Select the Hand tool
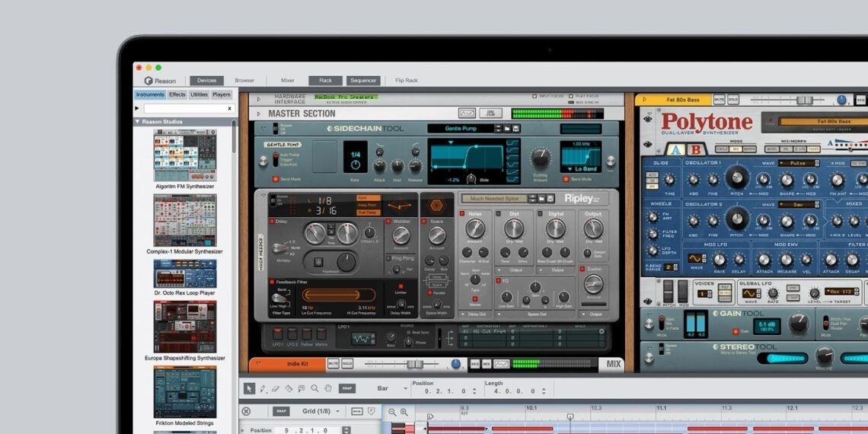The height and width of the screenshot is (434, 868). 327,388
